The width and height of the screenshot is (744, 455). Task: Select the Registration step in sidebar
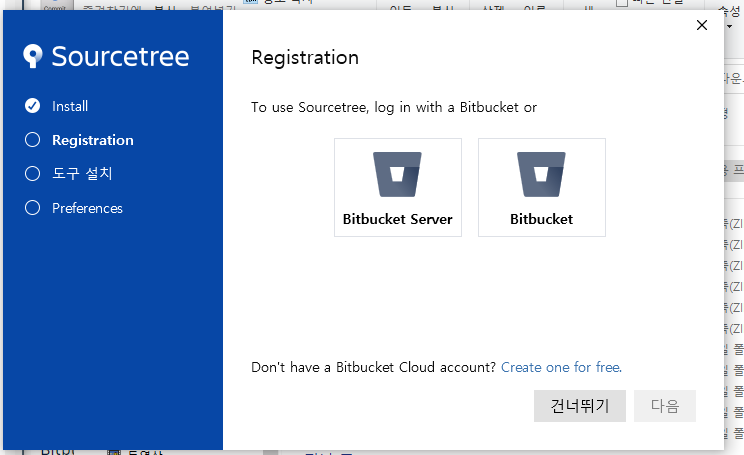[x=93, y=140]
